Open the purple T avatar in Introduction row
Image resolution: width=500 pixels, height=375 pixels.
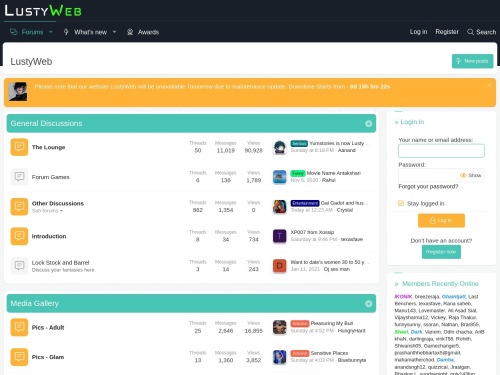point(279,236)
